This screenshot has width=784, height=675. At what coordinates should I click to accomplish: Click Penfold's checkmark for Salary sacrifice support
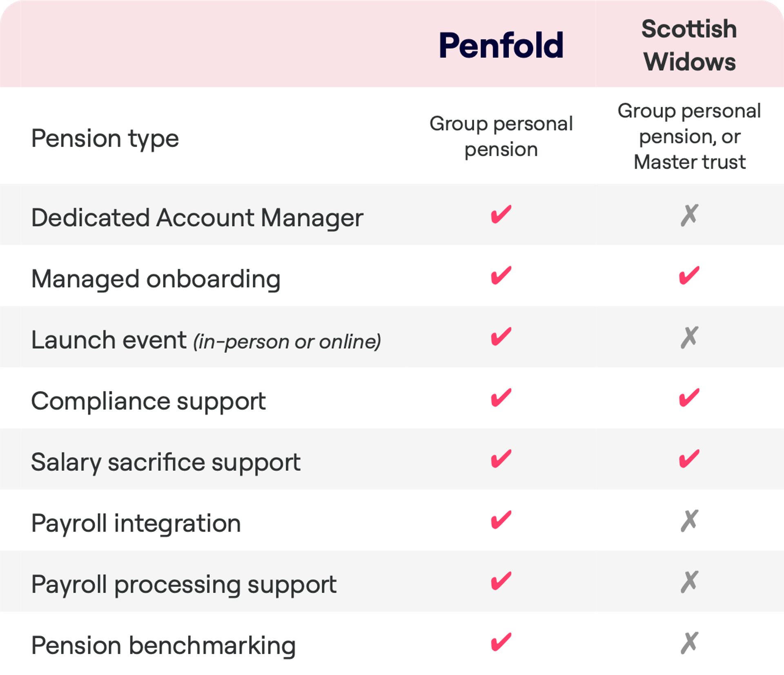click(501, 459)
